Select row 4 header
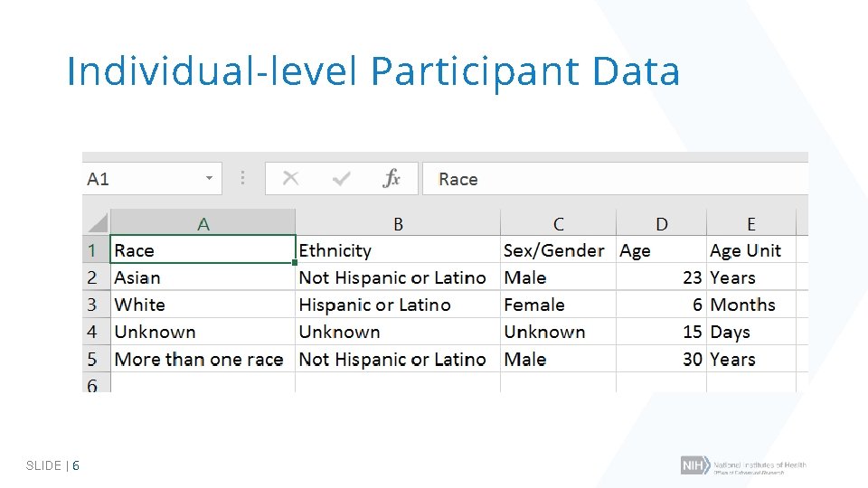Image resolution: width=868 pixels, height=488 pixels. click(97, 332)
